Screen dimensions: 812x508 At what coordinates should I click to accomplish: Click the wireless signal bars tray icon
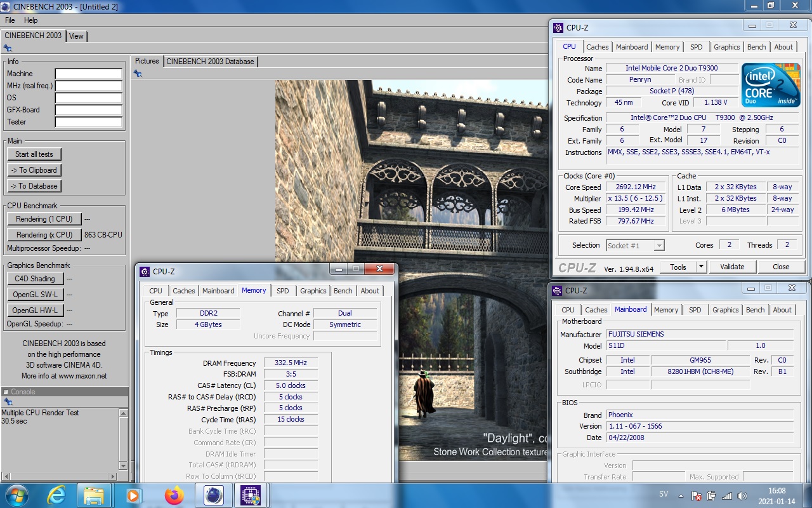click(727, 496)
